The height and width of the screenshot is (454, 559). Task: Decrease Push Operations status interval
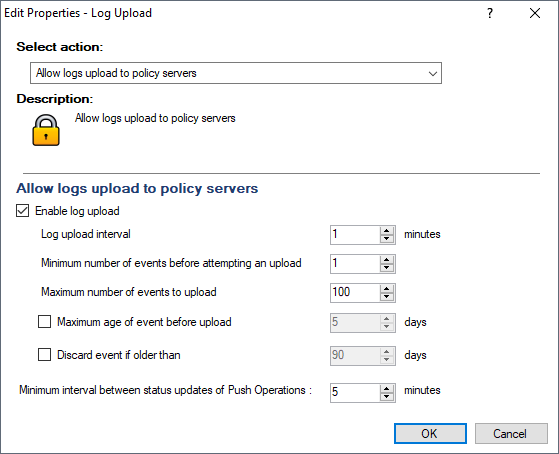[x=387, y=397]
